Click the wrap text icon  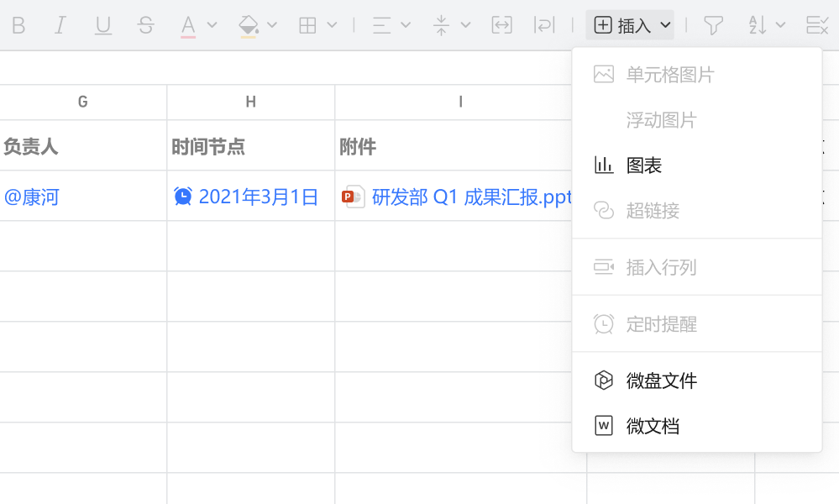(x=544, y=25)
